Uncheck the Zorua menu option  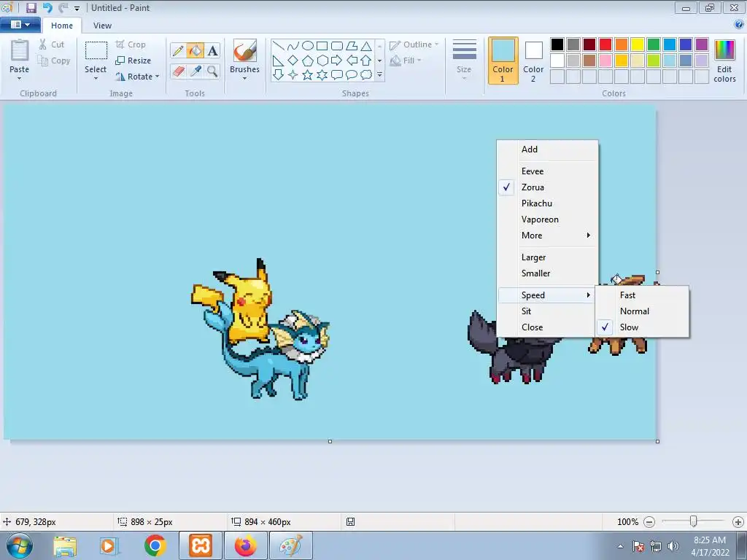coord(548,187)
